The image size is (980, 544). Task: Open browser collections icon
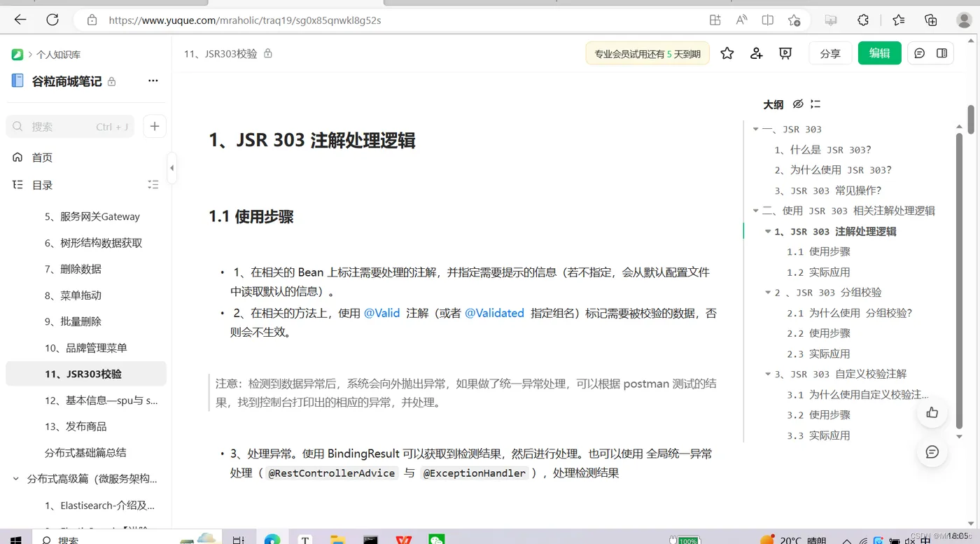931,20
